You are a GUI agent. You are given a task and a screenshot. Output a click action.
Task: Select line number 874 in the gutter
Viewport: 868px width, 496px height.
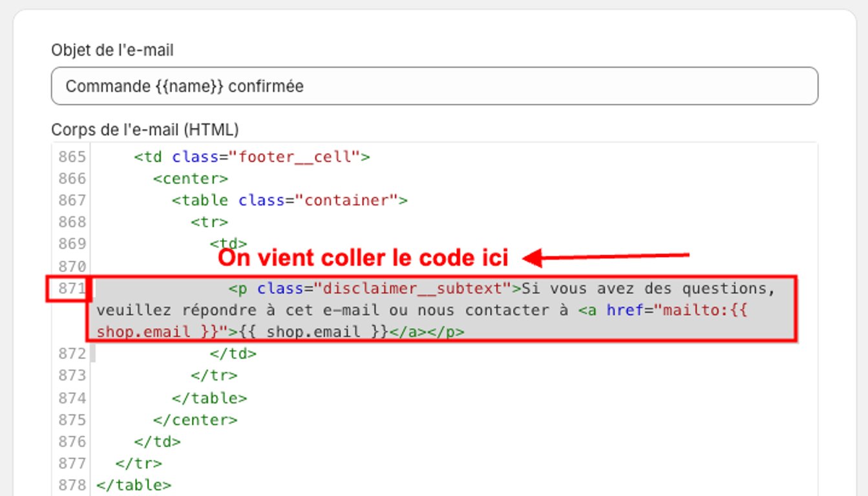coord(72,398)
